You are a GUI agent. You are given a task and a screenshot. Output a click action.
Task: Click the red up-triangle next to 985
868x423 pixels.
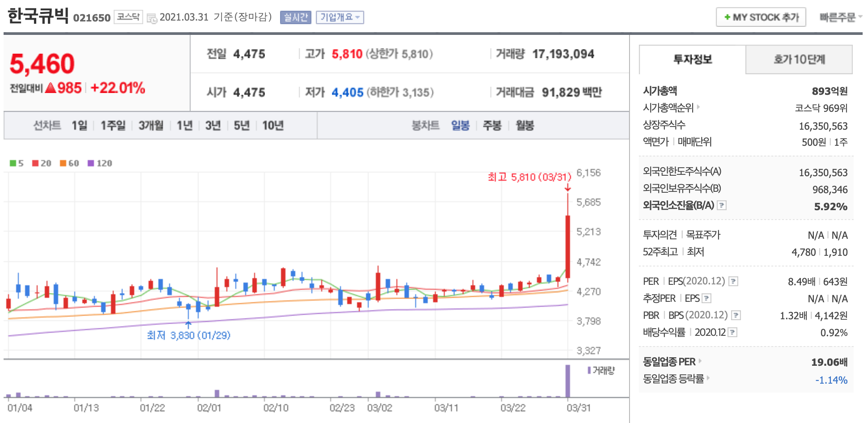coord(51,88)
